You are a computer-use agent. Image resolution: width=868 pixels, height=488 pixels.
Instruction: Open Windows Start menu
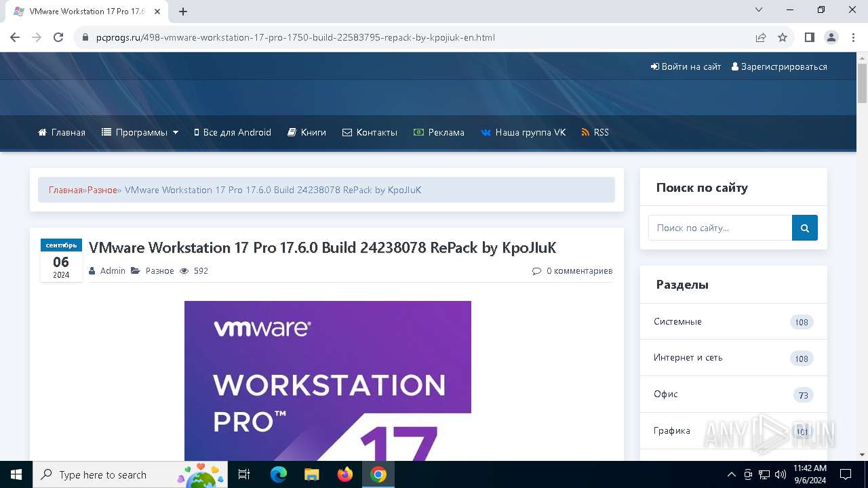coord(16,474)
